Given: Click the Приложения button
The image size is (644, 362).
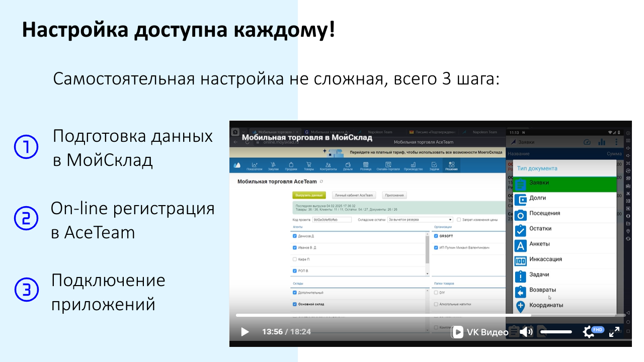Looking at the screenshot, I should click(x=394, y=195).
